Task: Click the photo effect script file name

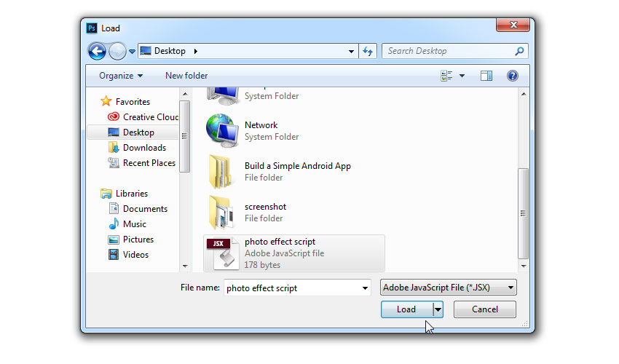Action: [280, 242]
